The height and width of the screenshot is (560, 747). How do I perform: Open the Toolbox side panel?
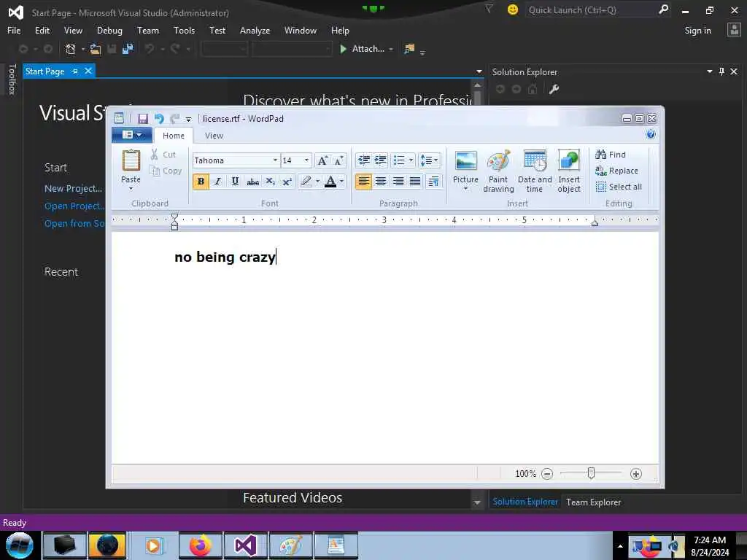click(12, 79)
